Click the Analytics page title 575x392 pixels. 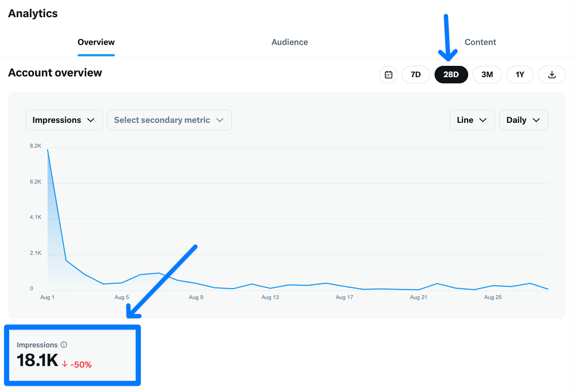pos(33,14)
